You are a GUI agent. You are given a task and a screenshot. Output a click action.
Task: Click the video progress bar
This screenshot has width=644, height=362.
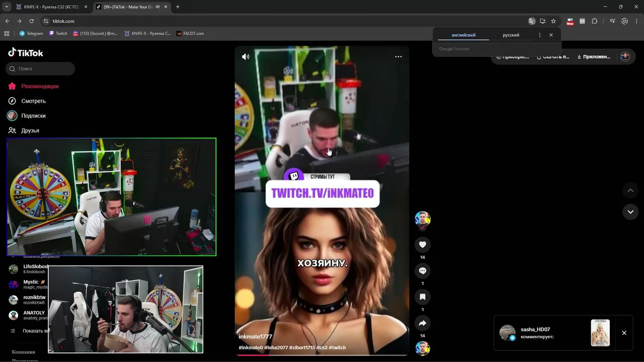(x=322, y=355)
